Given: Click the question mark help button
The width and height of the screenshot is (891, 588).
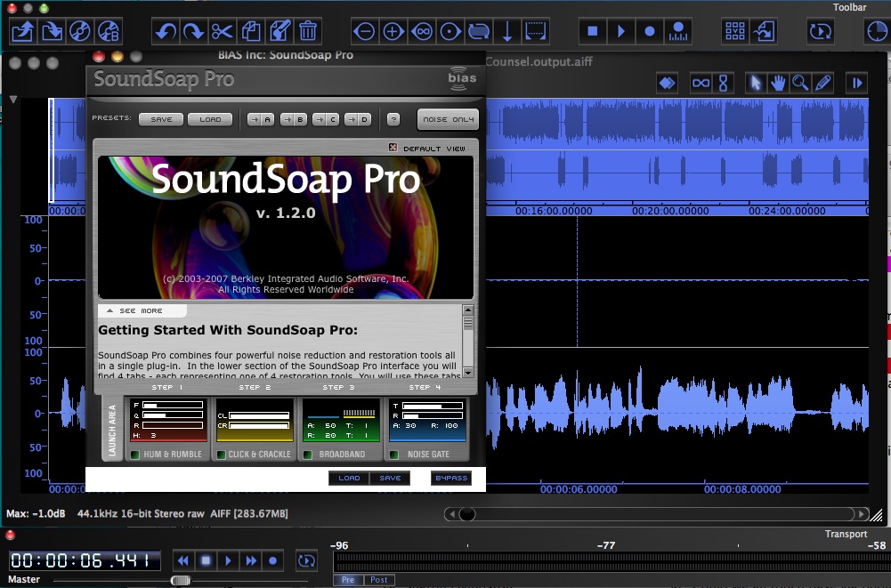Looking at the screenshot, I should [x=393, y=119].
